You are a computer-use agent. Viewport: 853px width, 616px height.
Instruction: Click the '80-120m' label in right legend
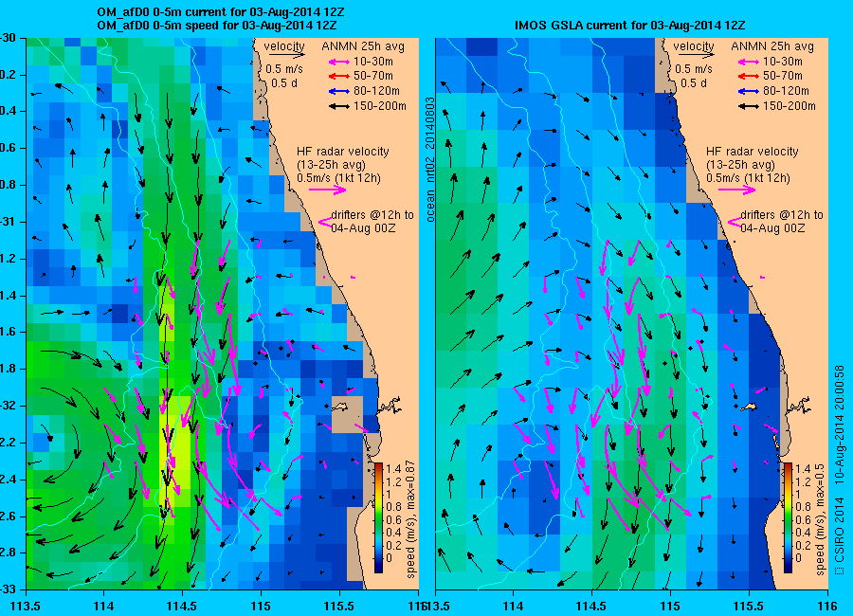coord(786,91)
